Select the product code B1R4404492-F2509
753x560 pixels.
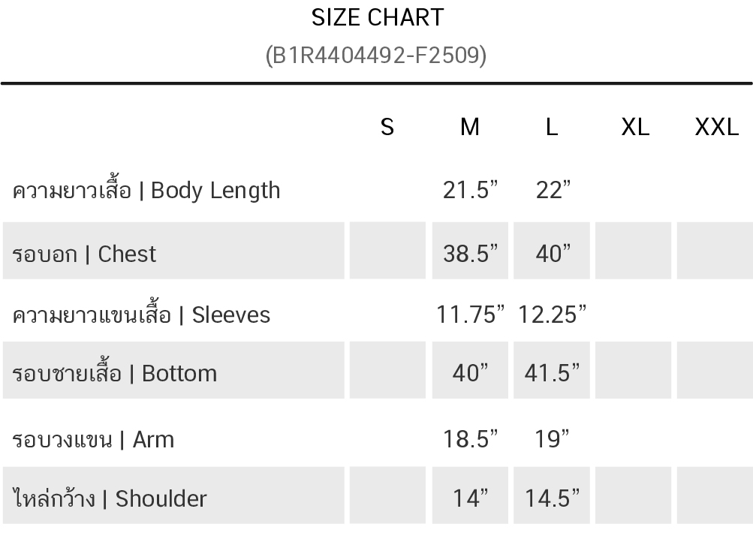point(376,56)
